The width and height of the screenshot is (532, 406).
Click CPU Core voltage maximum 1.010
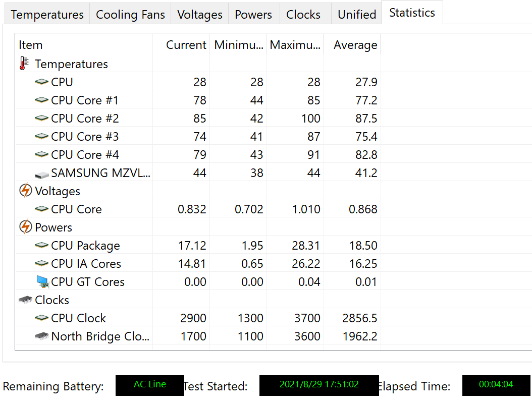[306, 209]
